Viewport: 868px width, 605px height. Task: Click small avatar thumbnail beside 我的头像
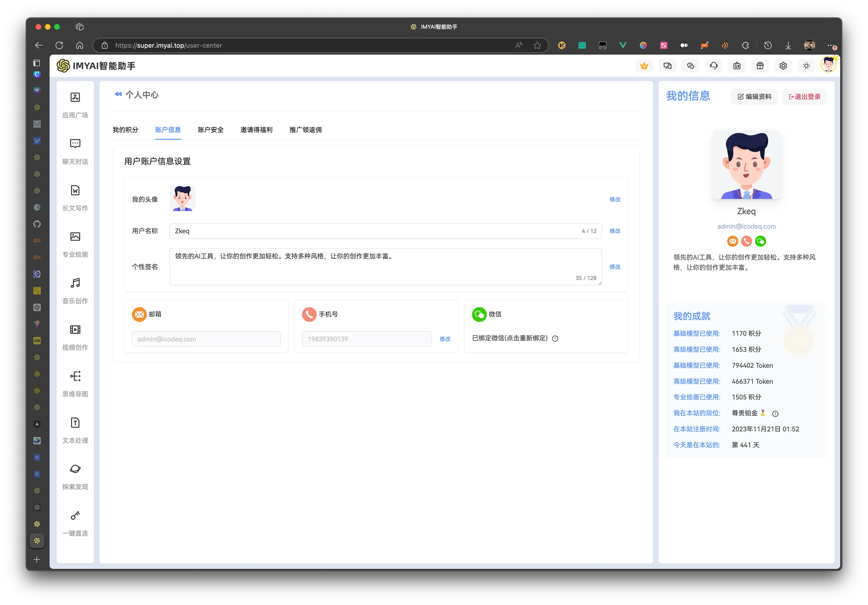[x=182, y=198]
